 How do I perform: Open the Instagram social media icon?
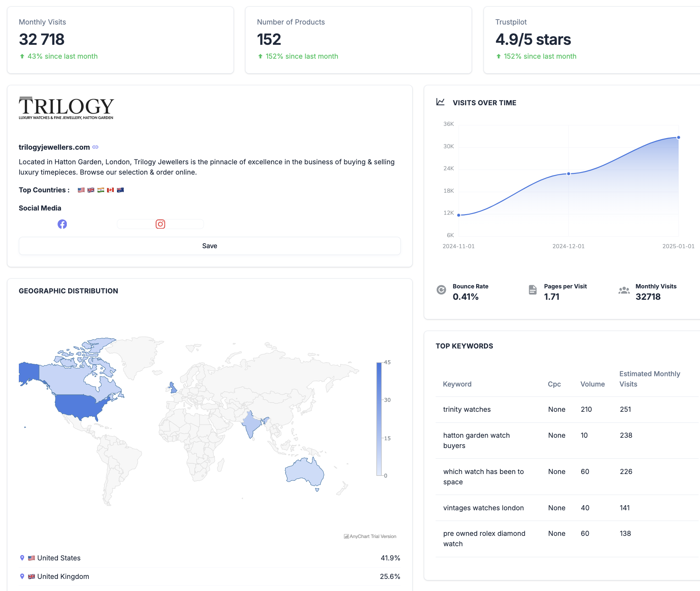pos(160,224)
